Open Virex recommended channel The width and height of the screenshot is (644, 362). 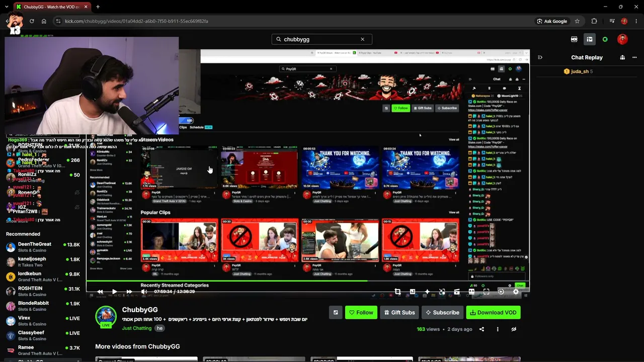click(43, 321)
